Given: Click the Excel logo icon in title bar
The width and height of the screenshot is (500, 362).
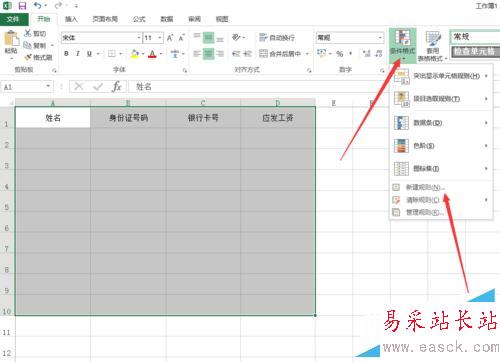Looking at the screenshot, I should click(7, 5).
